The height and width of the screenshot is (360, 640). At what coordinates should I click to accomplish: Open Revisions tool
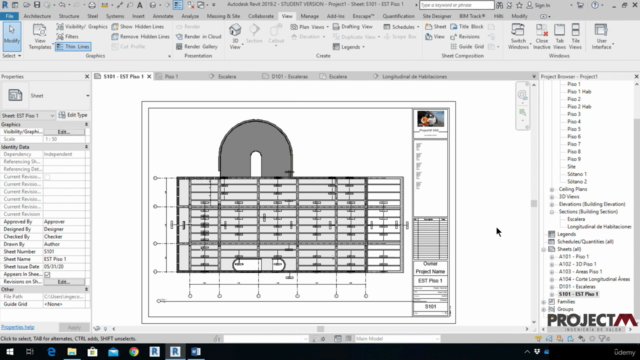pyautogui.click(x=465, y=36)
